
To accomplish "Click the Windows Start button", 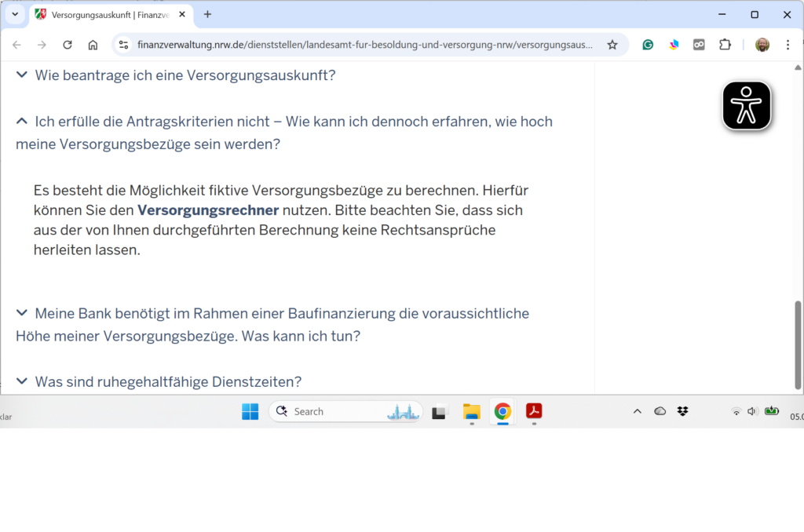I will click(250, 411).
